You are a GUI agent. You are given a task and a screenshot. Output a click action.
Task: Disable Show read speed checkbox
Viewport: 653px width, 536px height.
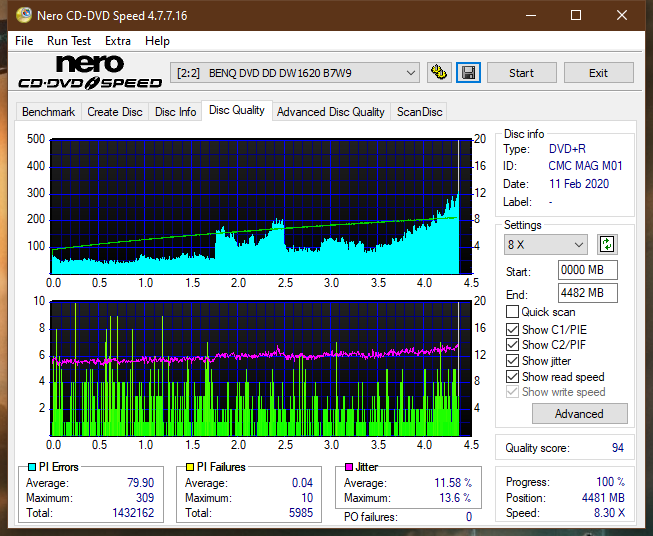[x=512, y=376]
